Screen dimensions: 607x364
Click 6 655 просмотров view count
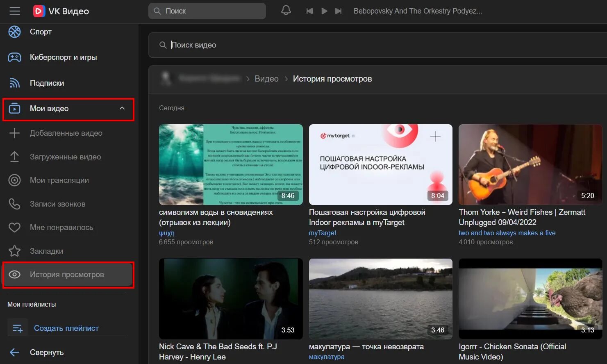(x=186, y=242)
